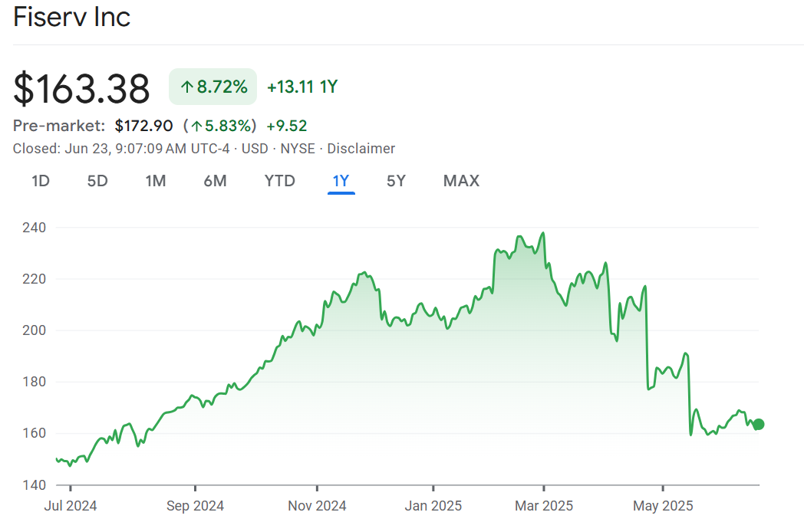
Task: Click the pre-market price $172.90
Action: pyautogui.click(x=143, y=126)
